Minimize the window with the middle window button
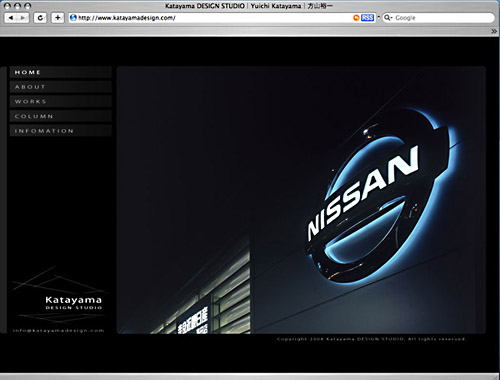Viewport: 500px width, 380px height. tap(17, 6)
